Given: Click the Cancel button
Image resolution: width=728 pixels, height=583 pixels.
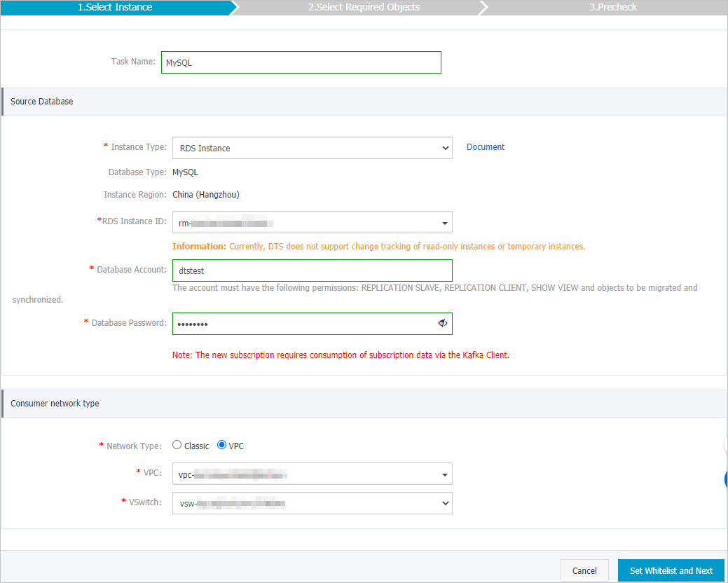Looking at the screenshot, I should click(x=584, y=570).
